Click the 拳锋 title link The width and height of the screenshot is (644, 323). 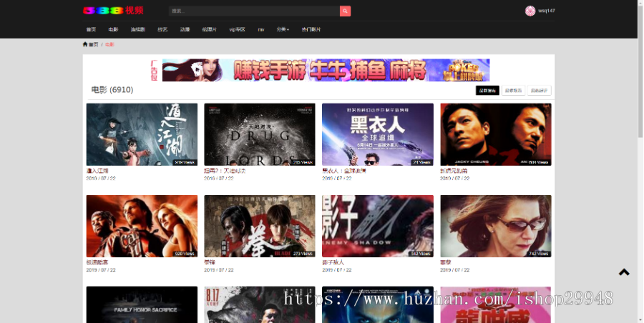(x=210, y=262)
